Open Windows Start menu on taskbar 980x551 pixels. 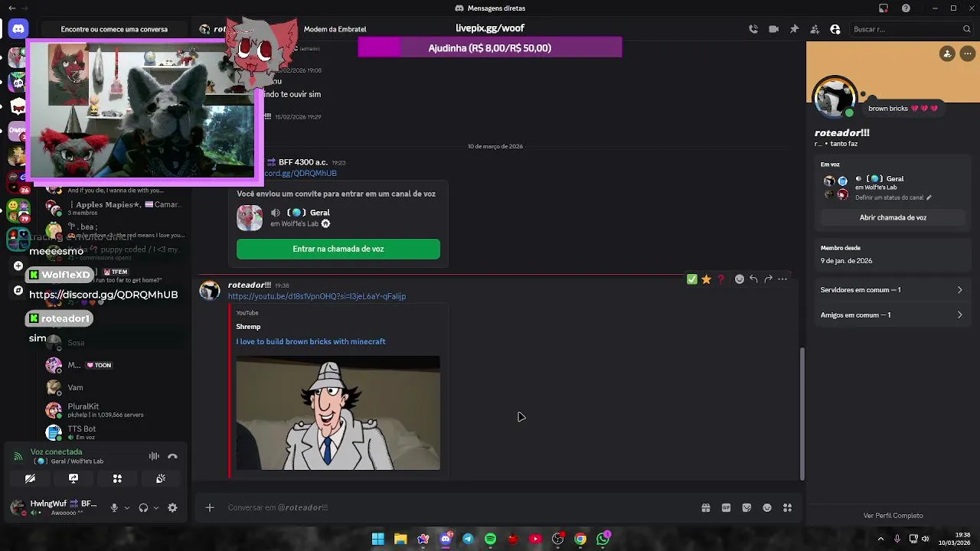[377, 539]
